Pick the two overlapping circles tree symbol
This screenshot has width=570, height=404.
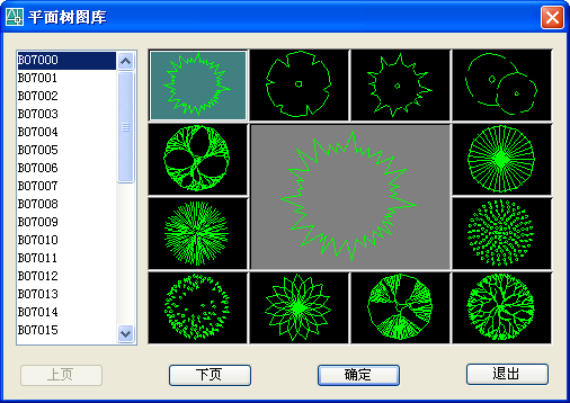[x=502, y=85]
